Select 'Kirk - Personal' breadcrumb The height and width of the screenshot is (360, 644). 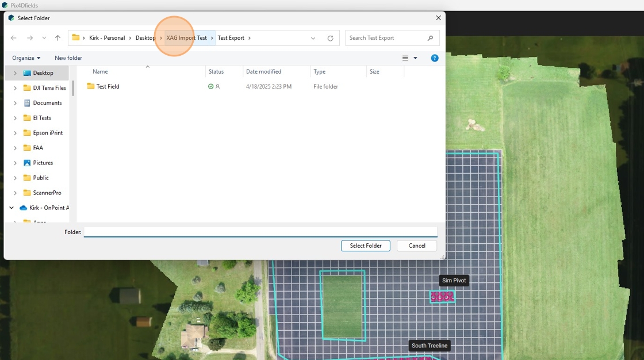pos(107,38)
